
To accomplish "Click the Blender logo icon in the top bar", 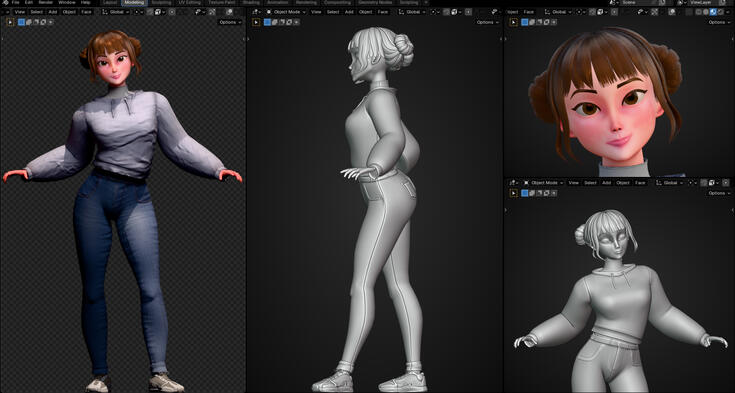I will tap(5, 2).
